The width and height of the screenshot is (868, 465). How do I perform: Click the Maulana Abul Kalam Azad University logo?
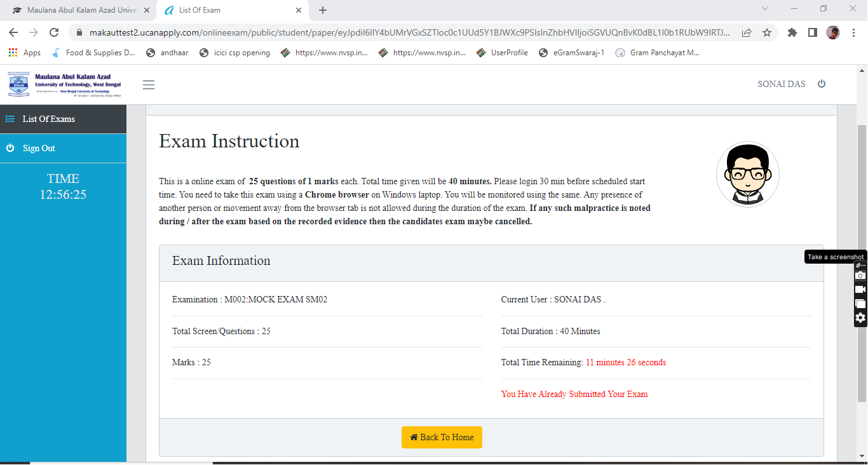tap(64, 84)
